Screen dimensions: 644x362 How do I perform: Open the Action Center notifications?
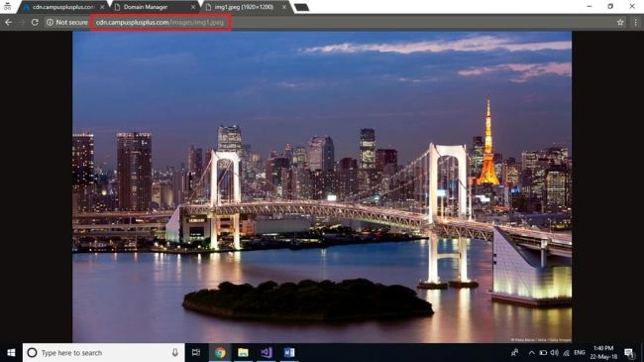tap(628, 352)
